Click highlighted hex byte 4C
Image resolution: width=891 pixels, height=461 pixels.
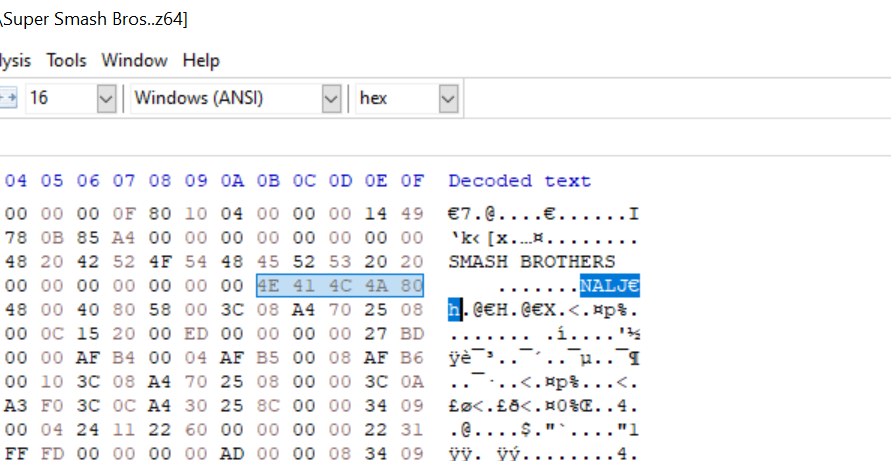tap(340, 285)
